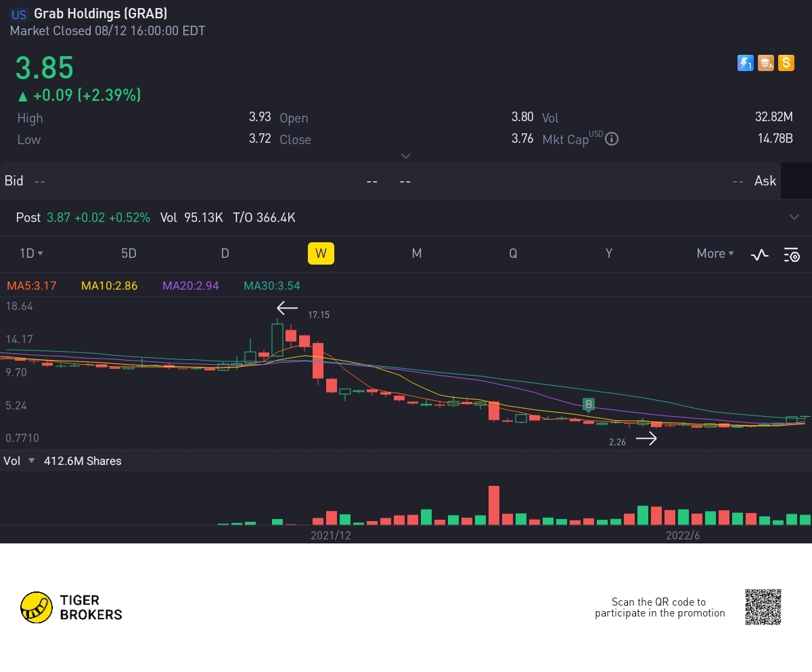
Task: Tap the Ask label
Action: (x=765, y=181)
